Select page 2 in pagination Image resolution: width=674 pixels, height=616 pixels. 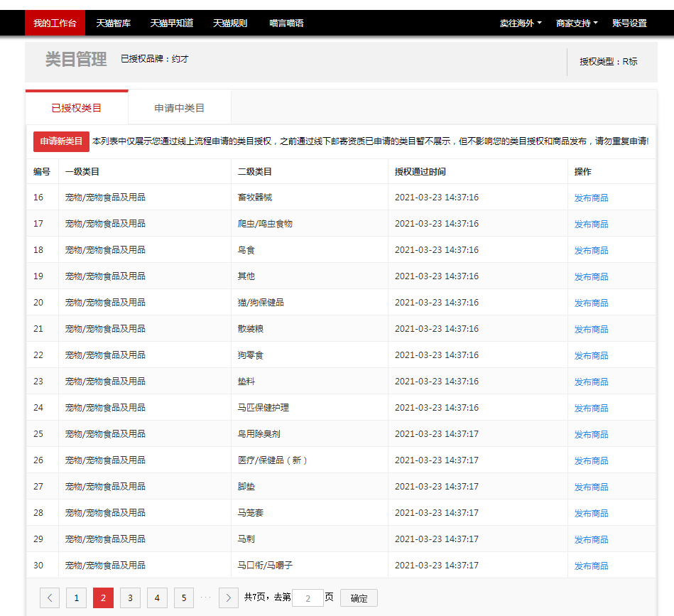pos(103,598)
